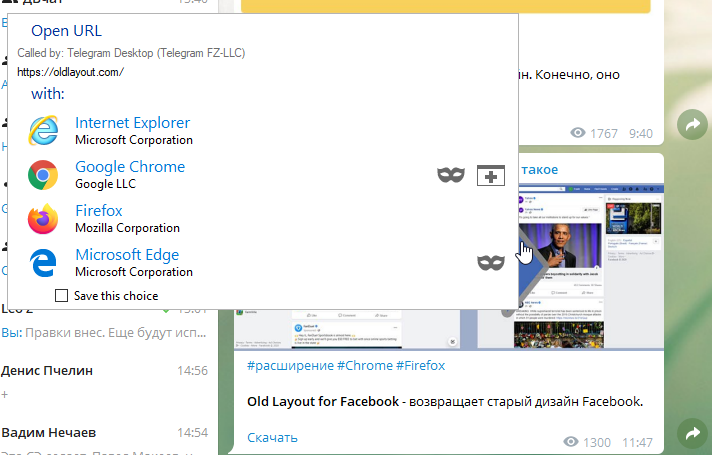The height and width of the screenshot is (455, 712).
Task: Launch Edge InPrivate mask icon
Action: 491,262
